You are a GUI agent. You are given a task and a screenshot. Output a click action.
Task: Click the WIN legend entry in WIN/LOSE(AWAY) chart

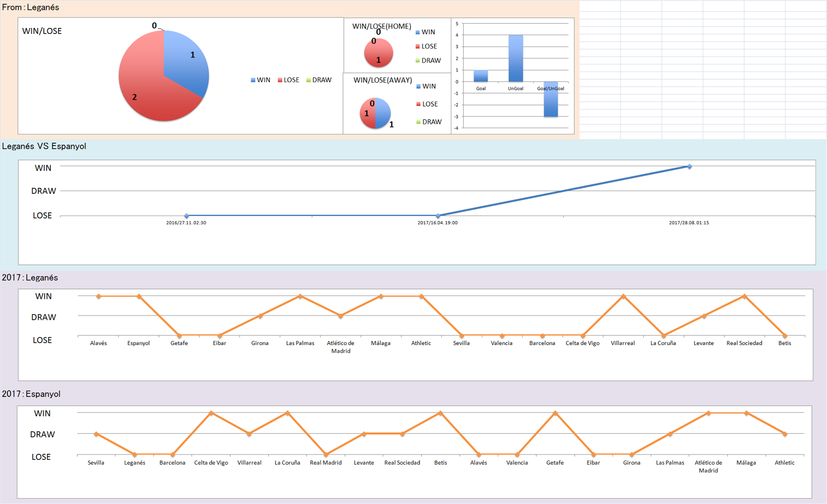pos(426,86)
